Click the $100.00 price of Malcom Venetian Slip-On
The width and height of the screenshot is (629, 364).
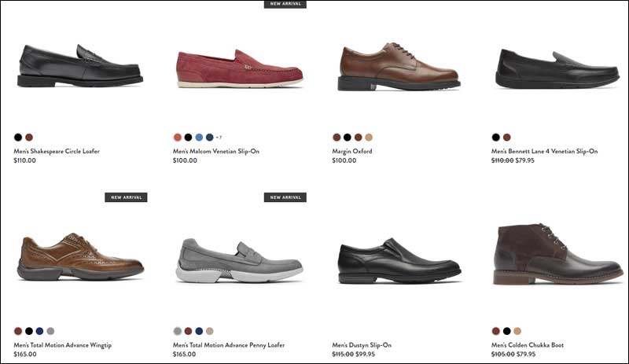pos(185,160)
